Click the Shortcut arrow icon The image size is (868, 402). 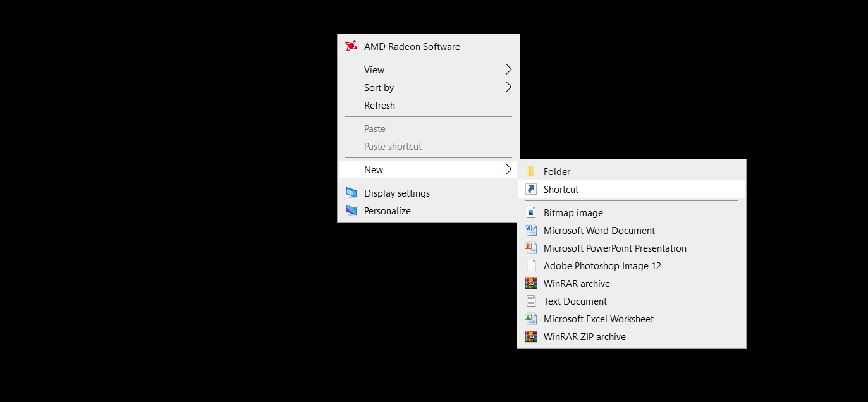(531, 189)
